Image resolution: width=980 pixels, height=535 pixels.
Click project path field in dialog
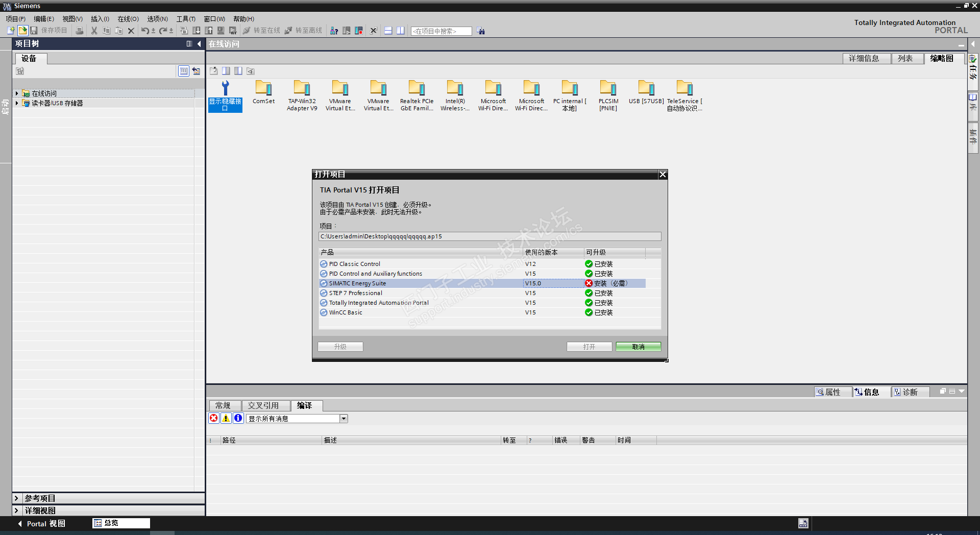click(x=490, y=236)
